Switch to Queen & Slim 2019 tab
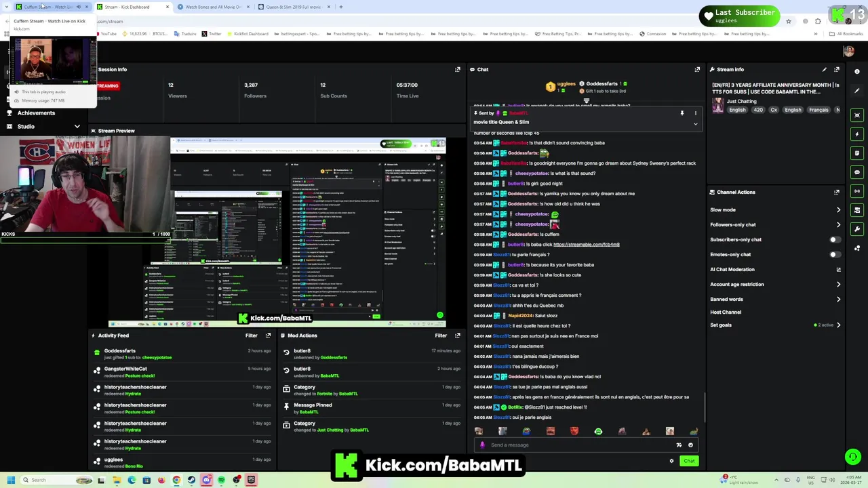This screenshot has height=488, width=868. [x=293, y=7]
